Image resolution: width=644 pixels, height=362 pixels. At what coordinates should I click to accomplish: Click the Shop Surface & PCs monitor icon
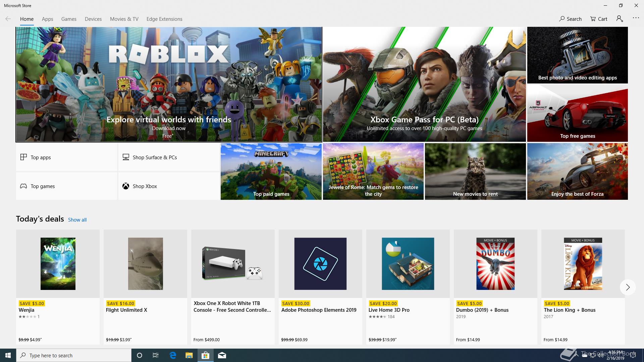126,157
